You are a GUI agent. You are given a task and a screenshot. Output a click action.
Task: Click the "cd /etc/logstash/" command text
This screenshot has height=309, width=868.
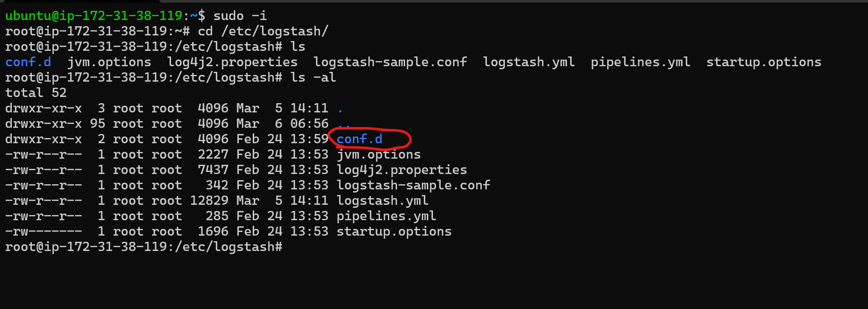(263, 31)
